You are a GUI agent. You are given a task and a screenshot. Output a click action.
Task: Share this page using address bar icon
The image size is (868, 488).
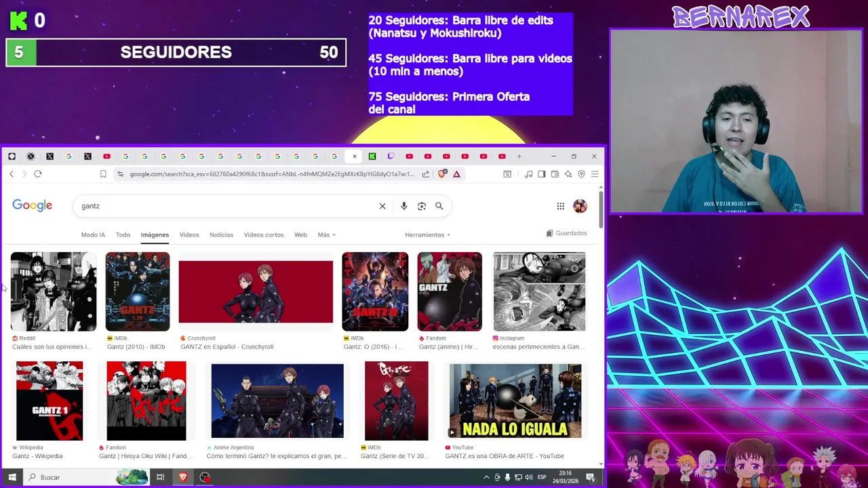425,174
